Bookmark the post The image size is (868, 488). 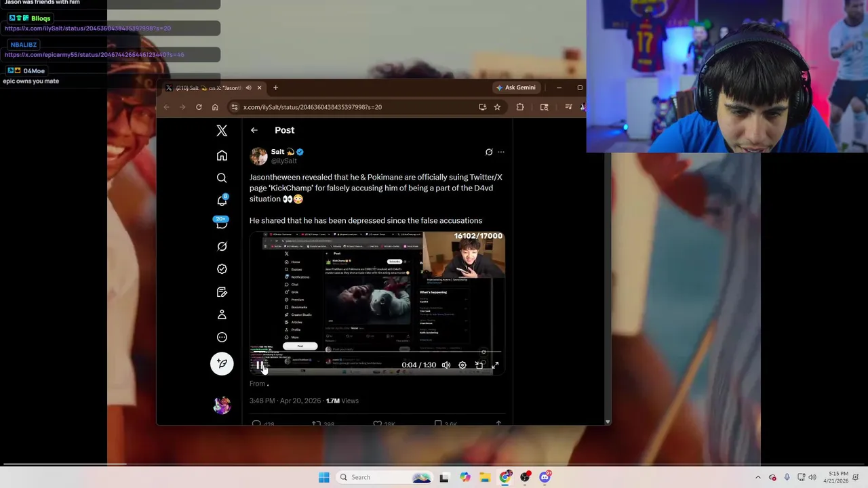pyautogui.click(x=437, y=423)
